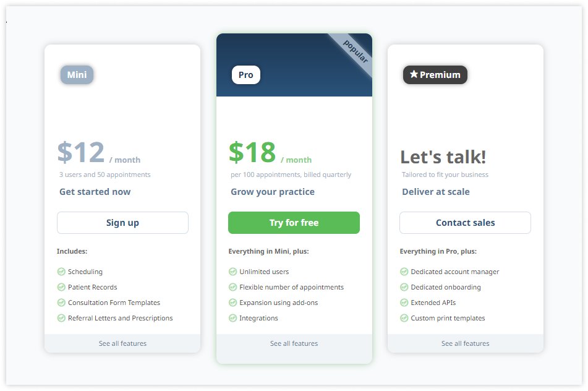
Task: Click the checkmark beside Consultation Form Templates
Action: tap(61, 303)
